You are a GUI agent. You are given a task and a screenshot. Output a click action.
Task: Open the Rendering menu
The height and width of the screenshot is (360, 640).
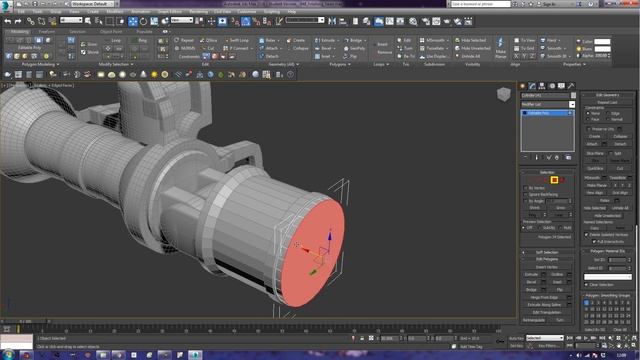[x=198, y=12]
